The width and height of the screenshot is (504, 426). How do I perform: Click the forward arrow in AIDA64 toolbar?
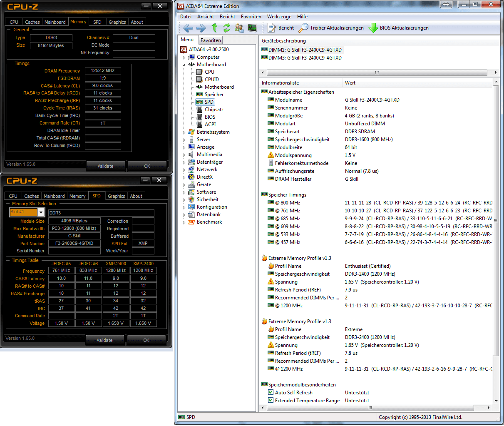click(x=201, y=28)
